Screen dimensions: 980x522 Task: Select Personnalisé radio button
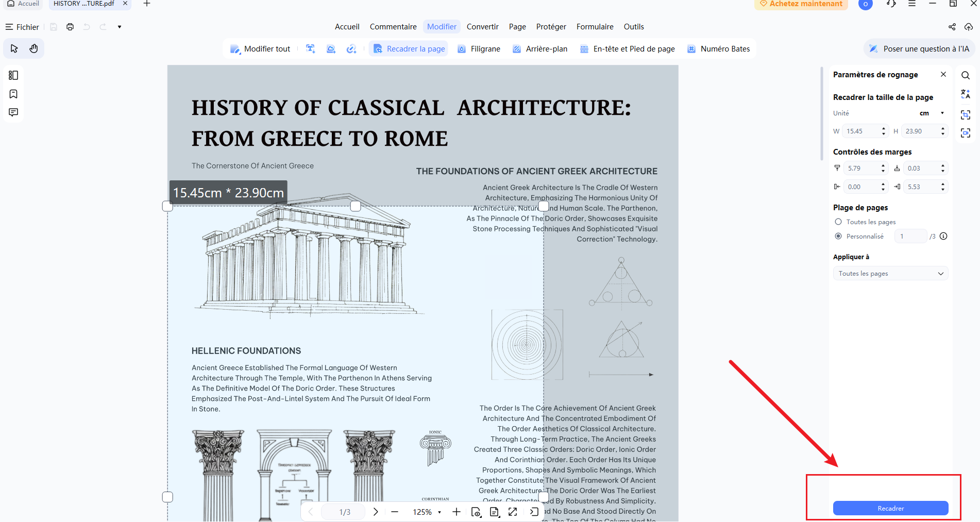(x=838, y=236)
